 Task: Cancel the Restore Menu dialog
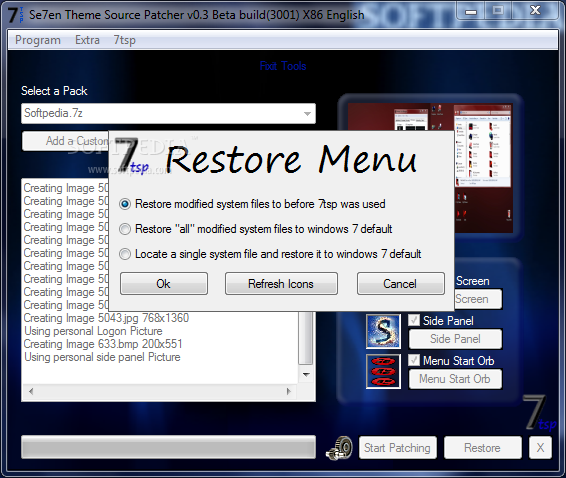pos(400,284)
